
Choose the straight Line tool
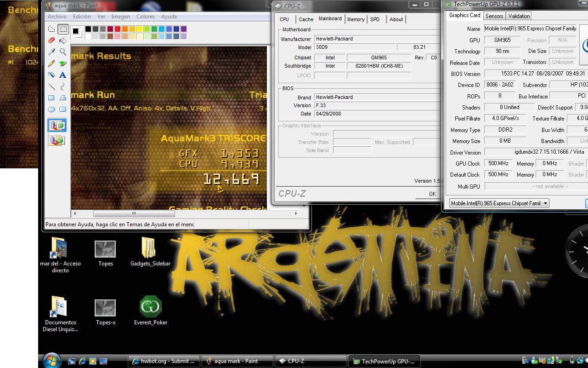pyautogui.click(x=51, y=86)
